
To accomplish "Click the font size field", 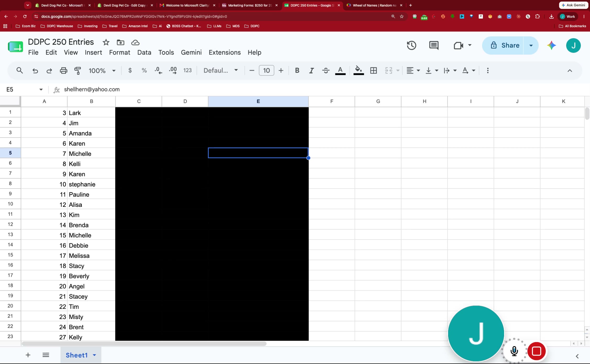I will [x=266, y=70].
